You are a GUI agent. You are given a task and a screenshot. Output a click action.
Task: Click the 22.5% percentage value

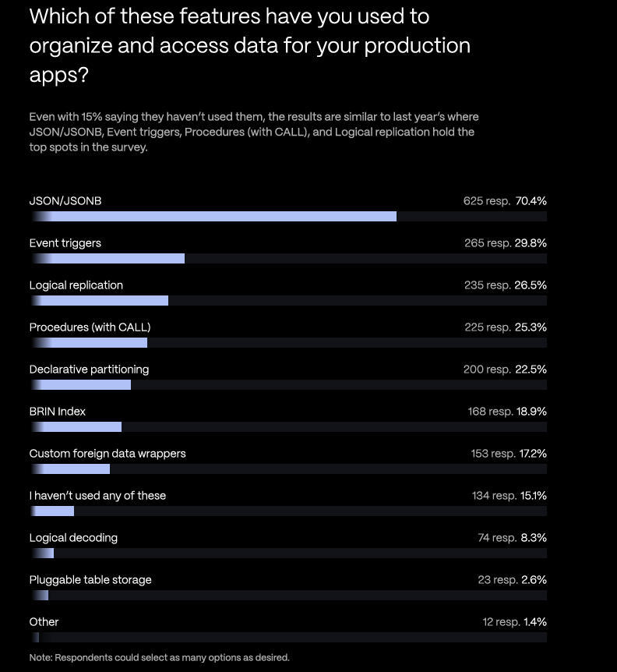pos(531,370)
